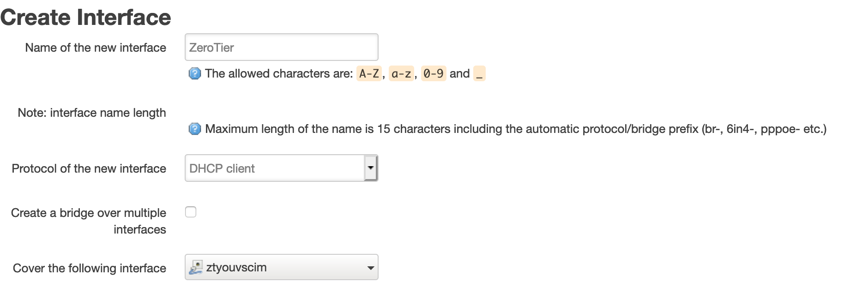Image resolution: width=868 pixels, height=282 pixels.
Task: Click the caret arrow of the cover interface selector
Action: [370, 268]
